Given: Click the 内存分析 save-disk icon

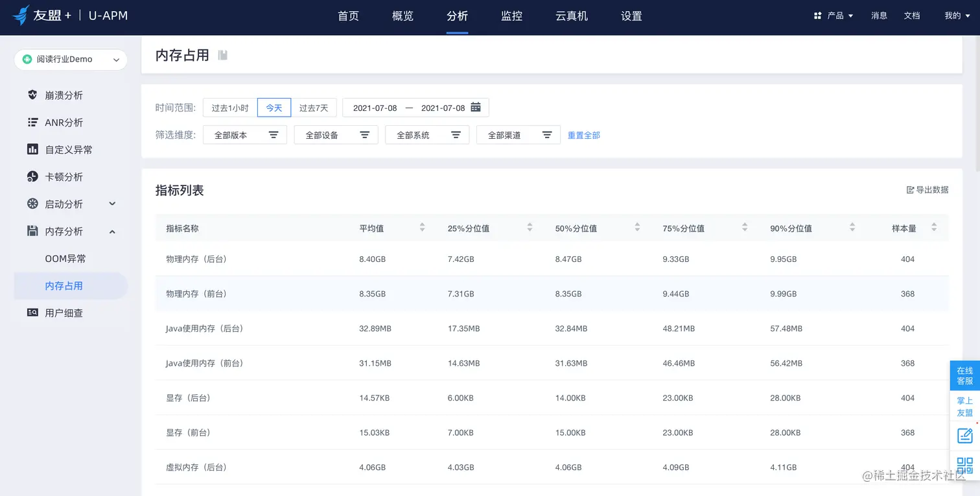Looking at the screenshot, I should click(32, 231).
